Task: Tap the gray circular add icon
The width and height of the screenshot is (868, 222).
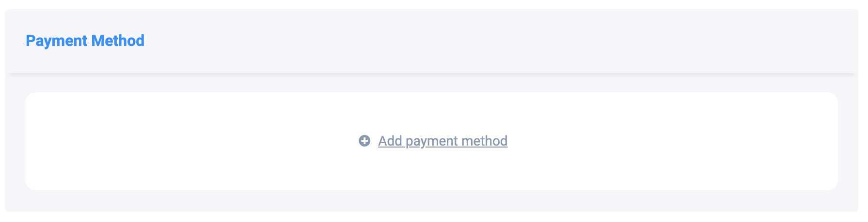Action: click(364, 141)
